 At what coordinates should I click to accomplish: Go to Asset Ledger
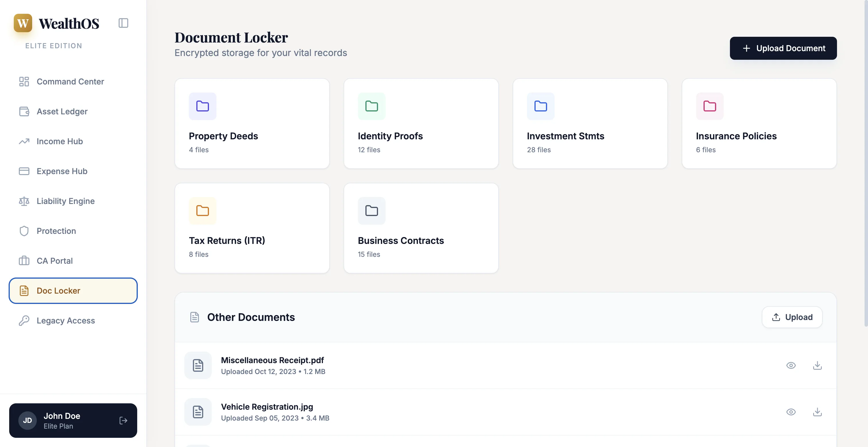[73, 111]
